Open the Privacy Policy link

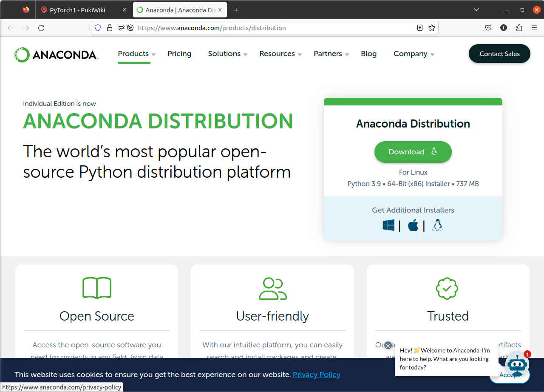point(317,375)
